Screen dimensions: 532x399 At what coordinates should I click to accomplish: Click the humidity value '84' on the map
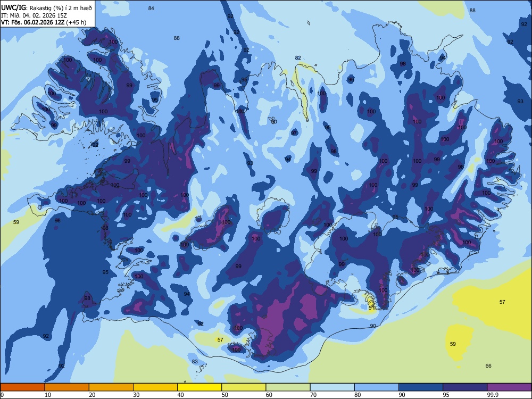tap(151, 8)
